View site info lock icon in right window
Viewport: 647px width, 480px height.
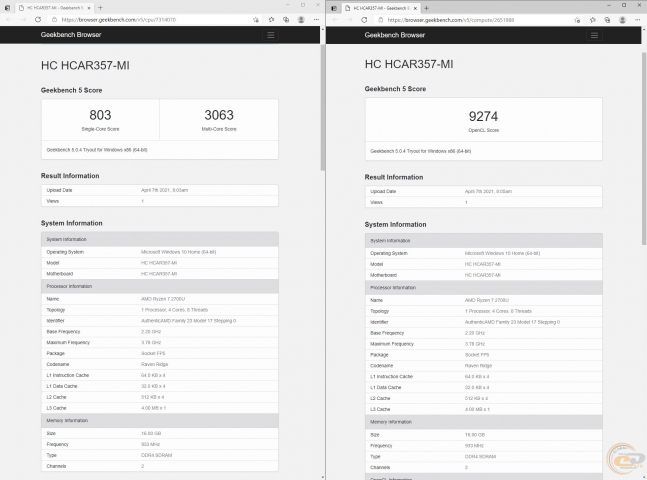pyautogui.click(x=380, y=20)
